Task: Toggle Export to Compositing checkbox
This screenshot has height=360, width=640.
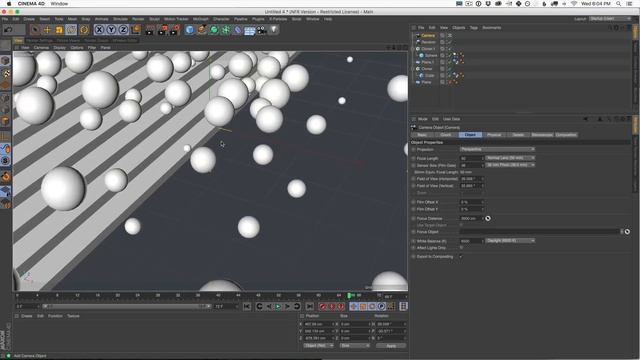Action: pos(461,256)
